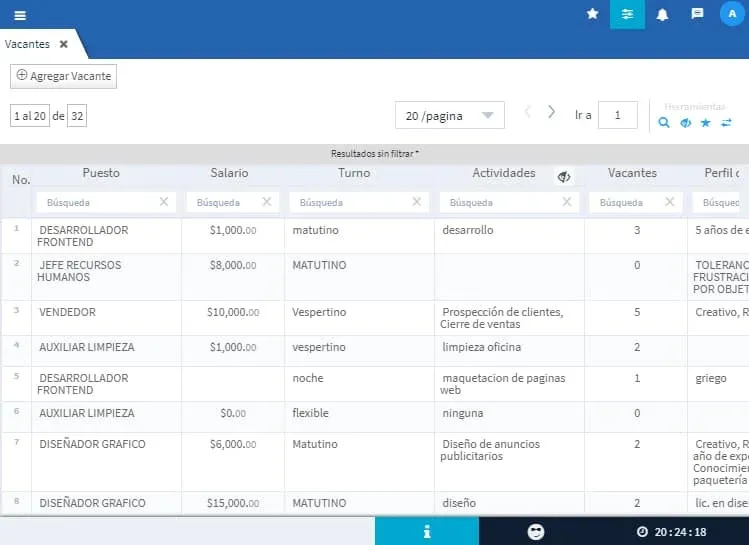Click the swap arrows tool

726,123
